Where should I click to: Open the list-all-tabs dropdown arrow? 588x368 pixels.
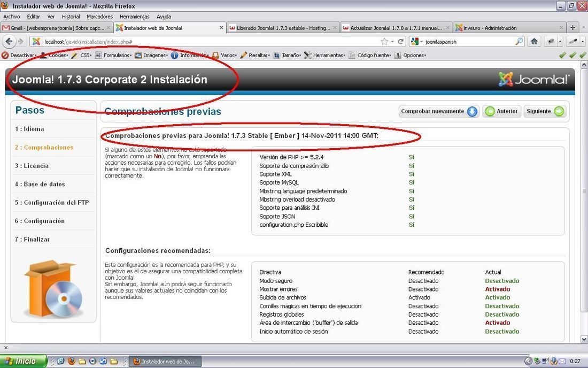pyautogui.click(x=584, y=28)
